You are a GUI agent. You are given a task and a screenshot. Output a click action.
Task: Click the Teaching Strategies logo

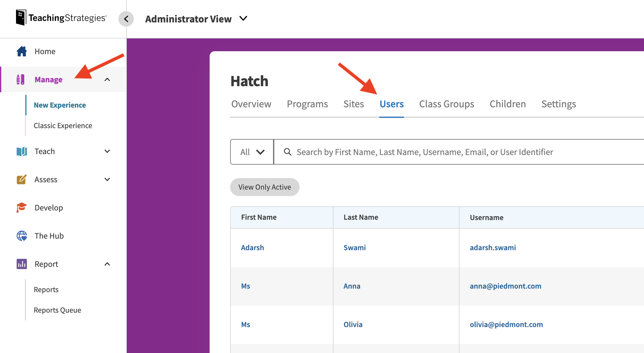(x=61, y=18)
